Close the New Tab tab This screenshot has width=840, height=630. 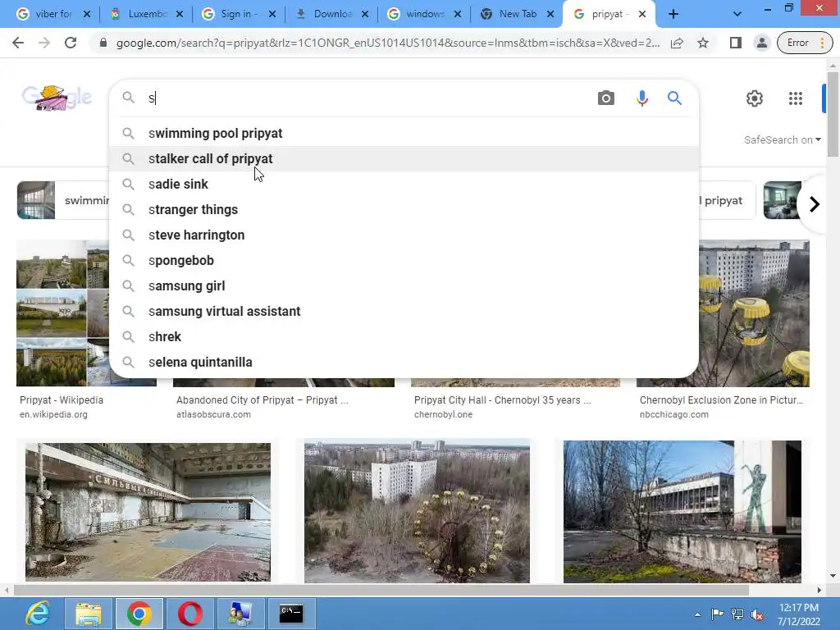[x=550, y=14]
